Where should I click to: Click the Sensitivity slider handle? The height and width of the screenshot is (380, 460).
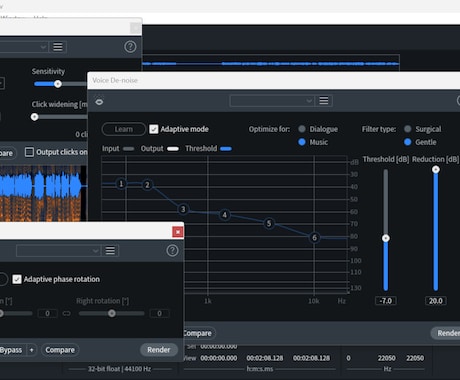[x=58, y=84]
